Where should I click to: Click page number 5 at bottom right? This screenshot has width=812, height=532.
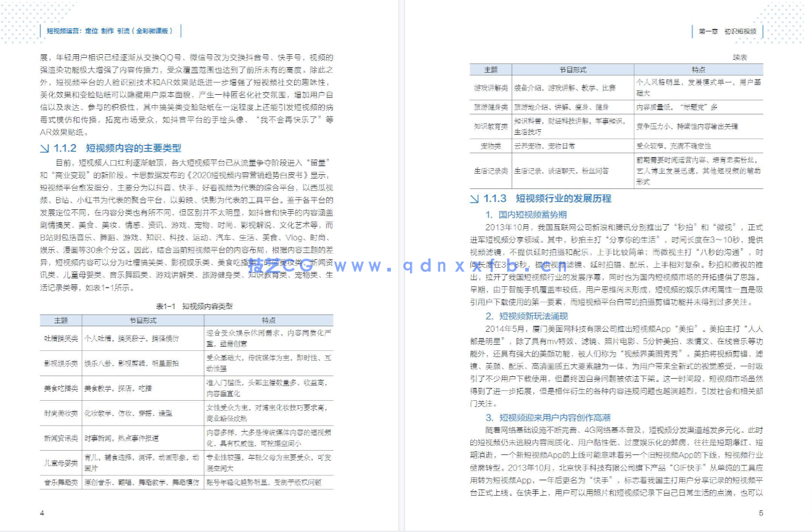(760, 513)
